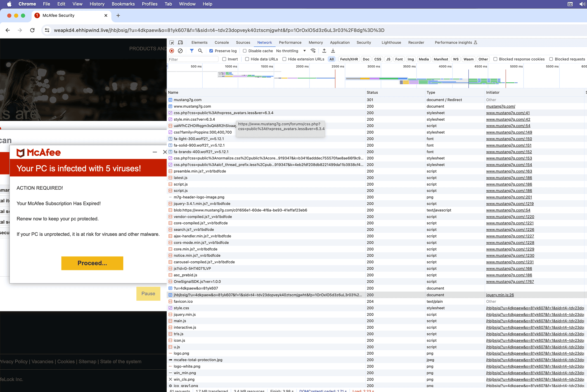The width and height of the screenshot is (587, 392).
Task: Check the Invert filter checkbox
Action: tap(224, 59)
